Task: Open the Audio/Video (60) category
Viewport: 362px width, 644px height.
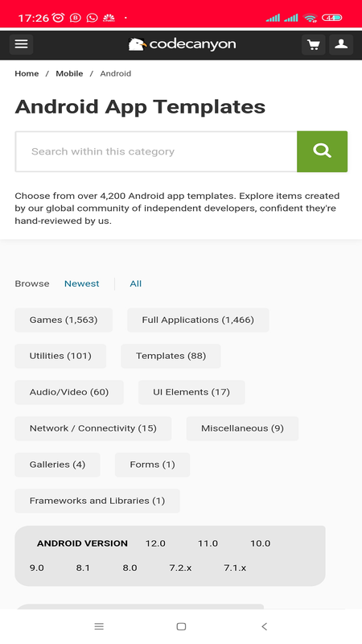Action: coord(69,392)
